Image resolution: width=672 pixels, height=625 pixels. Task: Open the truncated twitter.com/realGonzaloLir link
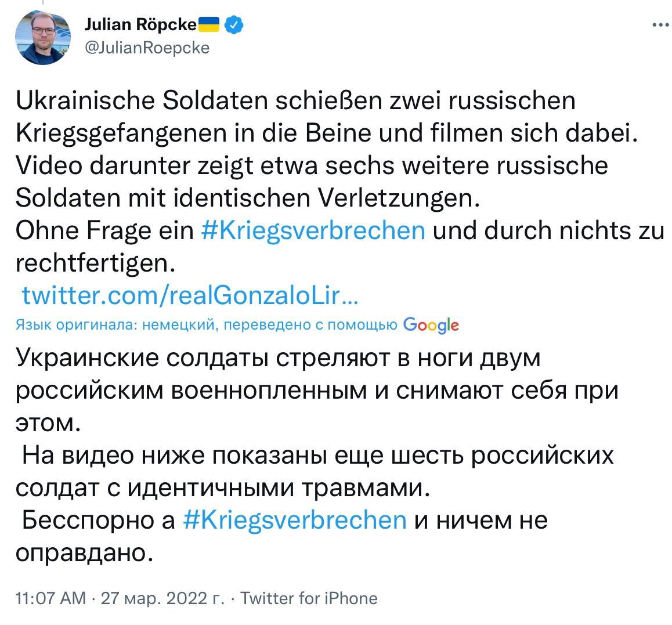point(190,296)
